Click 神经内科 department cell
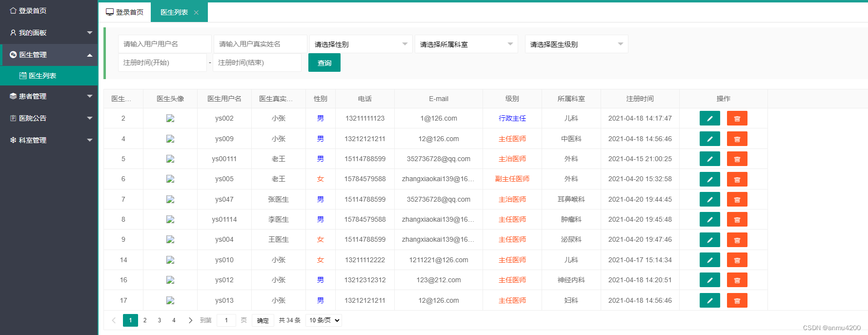The height and width of the screenshot is (335, 868). click(x=571, y=280)
